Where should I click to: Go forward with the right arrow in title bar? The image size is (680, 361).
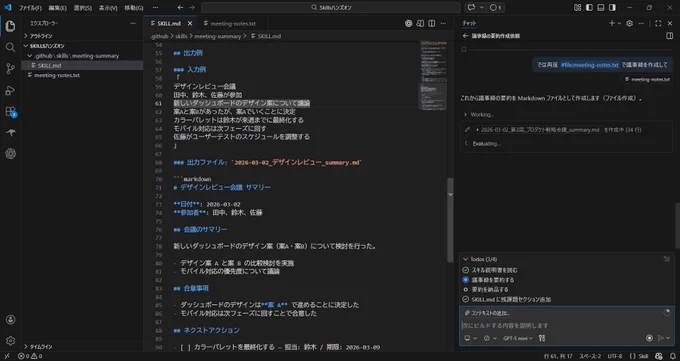[192, 7]
